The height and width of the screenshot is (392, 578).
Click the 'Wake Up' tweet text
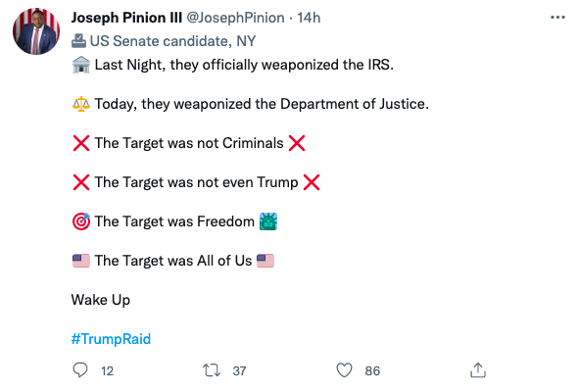pyautogui.click(x=101, y=300)
